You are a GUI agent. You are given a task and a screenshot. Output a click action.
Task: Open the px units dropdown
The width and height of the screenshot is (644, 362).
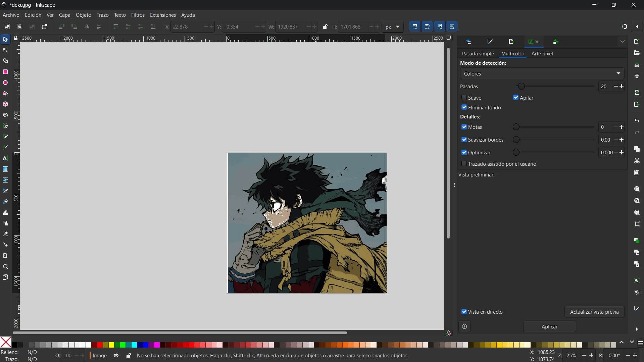pos(392,27)
